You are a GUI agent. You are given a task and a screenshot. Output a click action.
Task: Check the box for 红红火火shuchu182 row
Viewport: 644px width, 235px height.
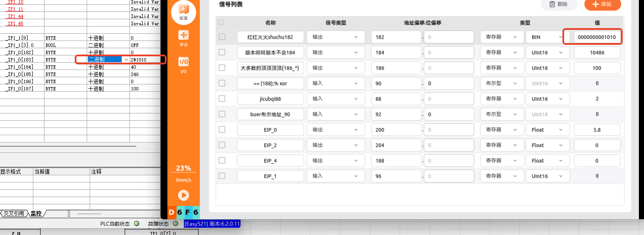pos(222,37)
